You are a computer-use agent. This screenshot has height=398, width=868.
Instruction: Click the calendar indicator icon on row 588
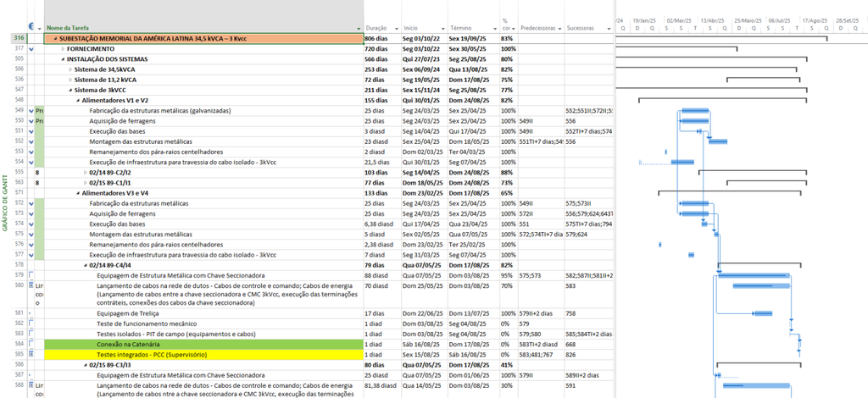point(31,384)
